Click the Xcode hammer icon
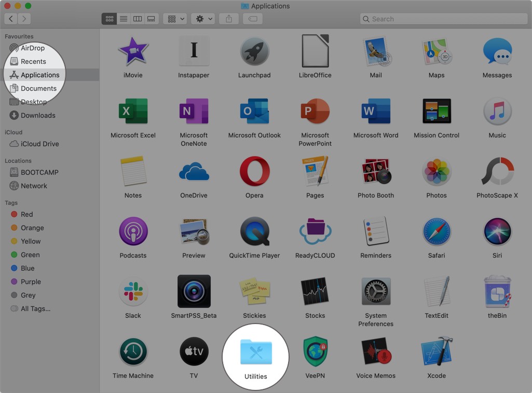The height and width of the screenshot is (393, 532). 437,352
